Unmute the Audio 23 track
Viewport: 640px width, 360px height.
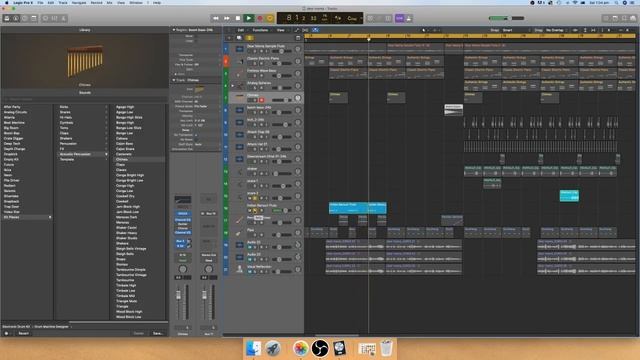249,259
